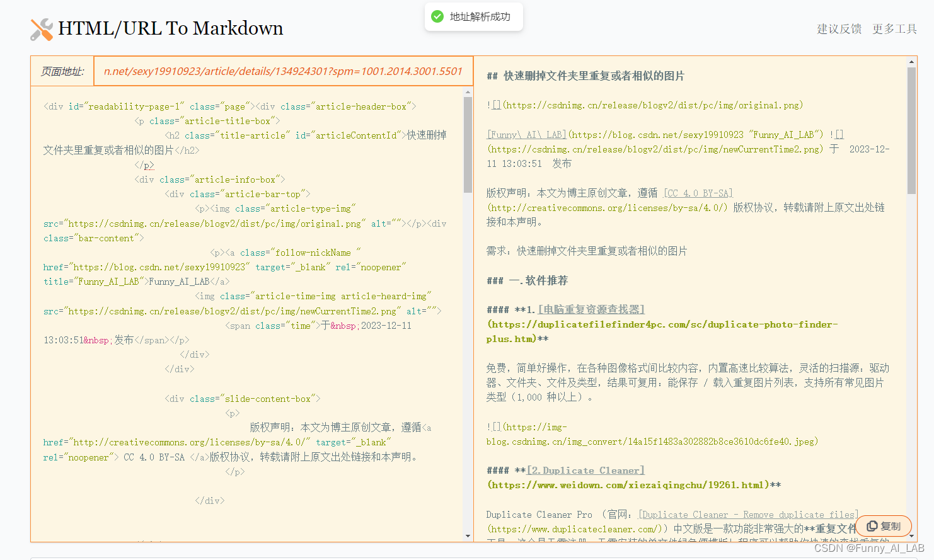Viewport: 934px width, 560px height.
Task: Click the 页面地址 label
Action: click(62, 71)
